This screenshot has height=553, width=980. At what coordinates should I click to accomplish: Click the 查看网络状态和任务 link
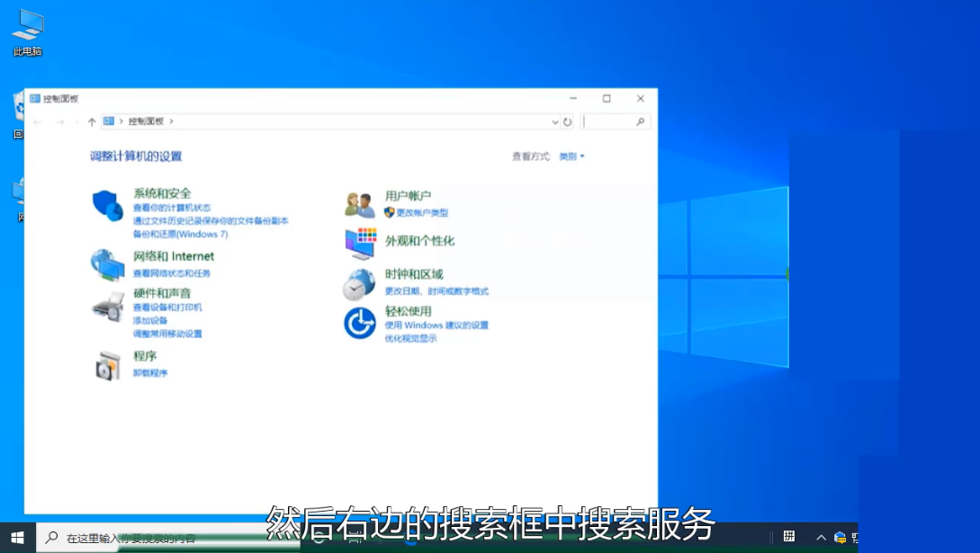coord(172,273)
